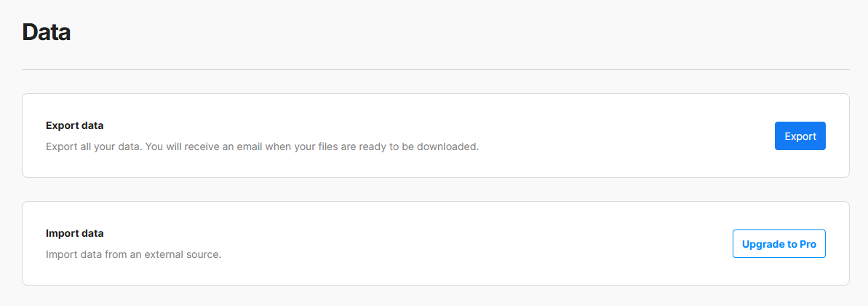The height and width of the screenshot is (306, 868).
Task: Click the divider line below Data heading
Action: tap(435, 70)
